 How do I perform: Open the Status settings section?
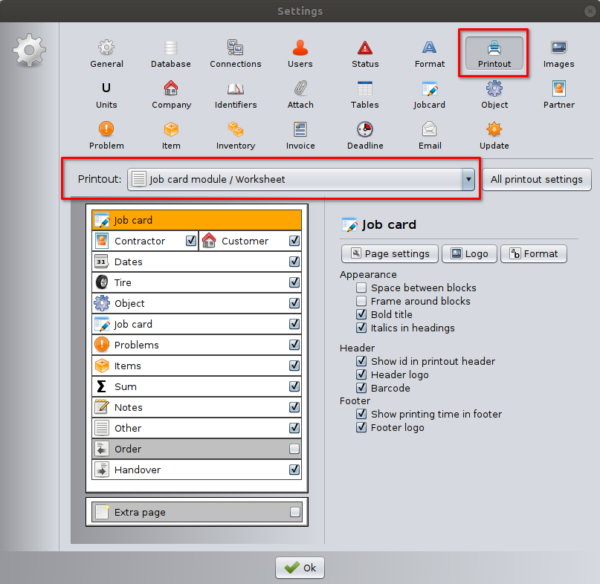click(x=365, y=54)
